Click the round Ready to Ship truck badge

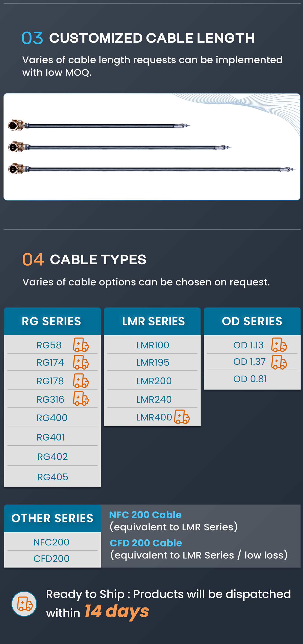(24, 604)
